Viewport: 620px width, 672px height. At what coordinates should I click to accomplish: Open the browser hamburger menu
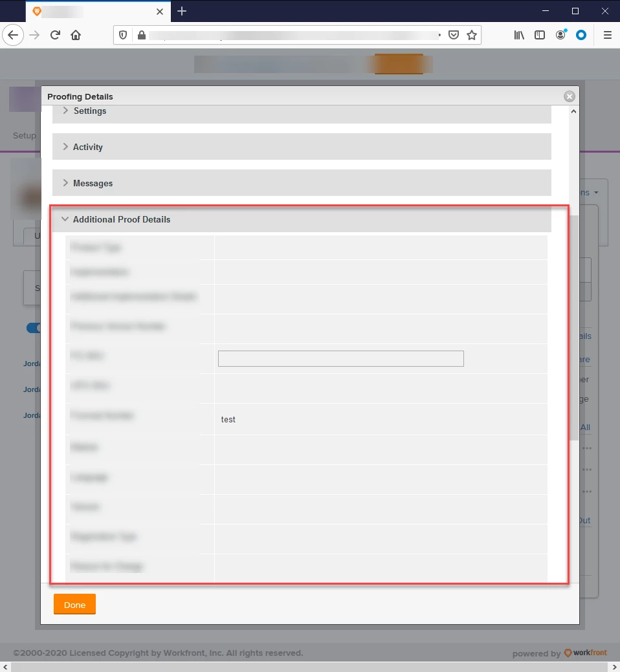click(x=608, y=35)
